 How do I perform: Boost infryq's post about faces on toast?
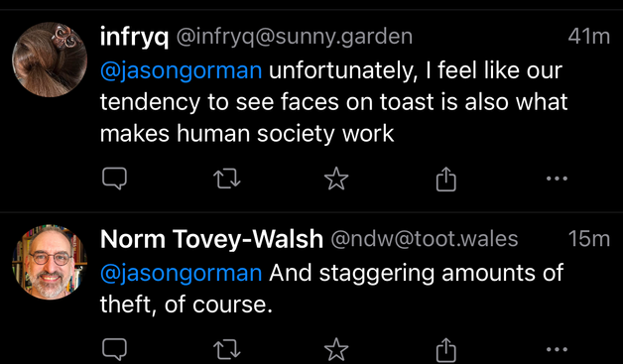coord(227,179)
